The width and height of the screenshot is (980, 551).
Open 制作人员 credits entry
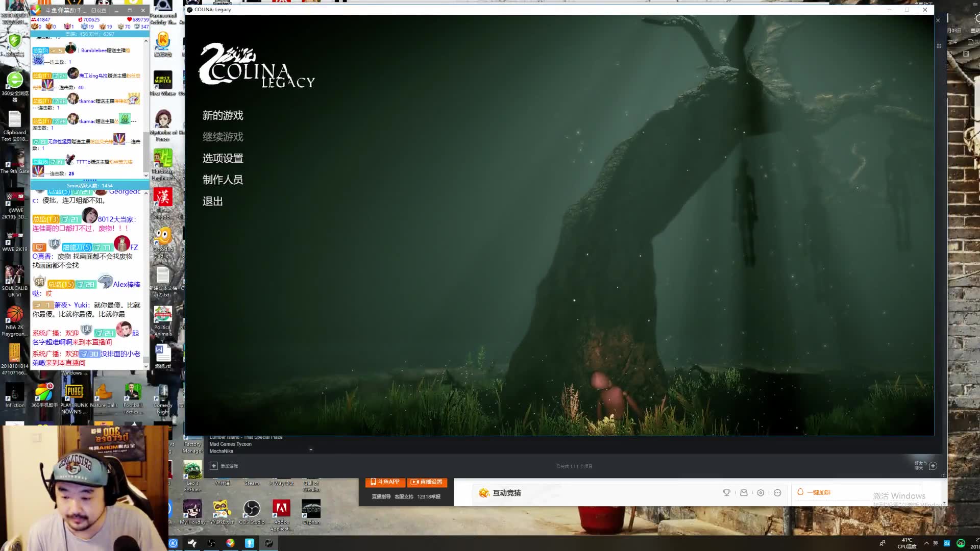[x=223, y=180]
